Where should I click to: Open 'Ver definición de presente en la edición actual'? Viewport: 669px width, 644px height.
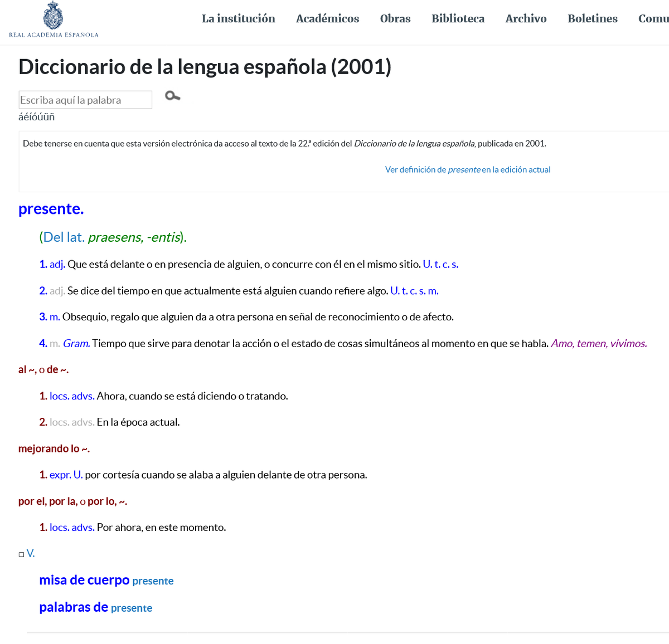[468, 169]
